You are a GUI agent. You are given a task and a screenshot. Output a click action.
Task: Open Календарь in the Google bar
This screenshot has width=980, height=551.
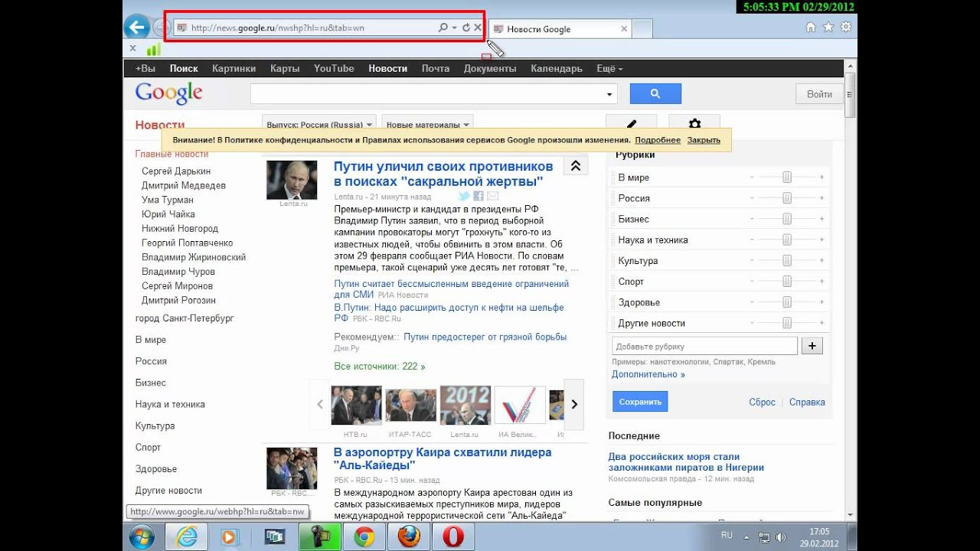click(x=557, y=68)
